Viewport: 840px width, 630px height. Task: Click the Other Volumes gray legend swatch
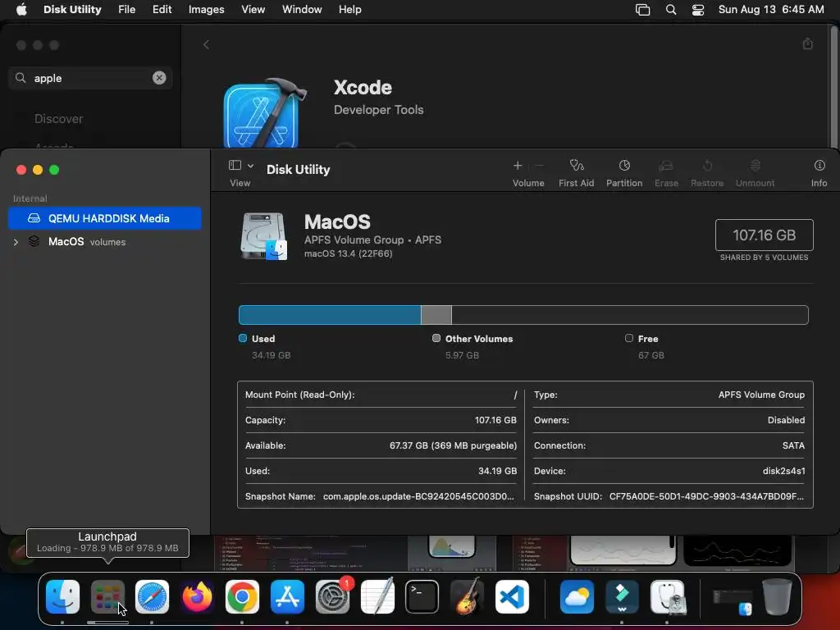pos(436,338)
